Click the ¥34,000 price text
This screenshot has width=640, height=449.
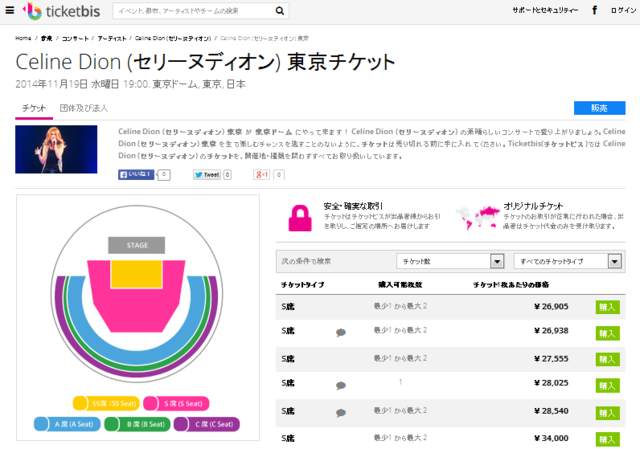tap(551, 438)
